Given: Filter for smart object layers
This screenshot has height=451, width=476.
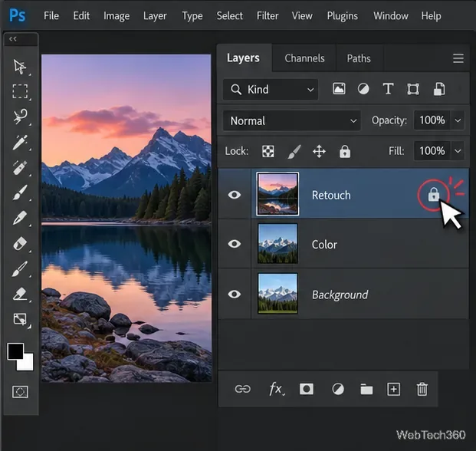Looking at the screenshot, I should (439, 89).
